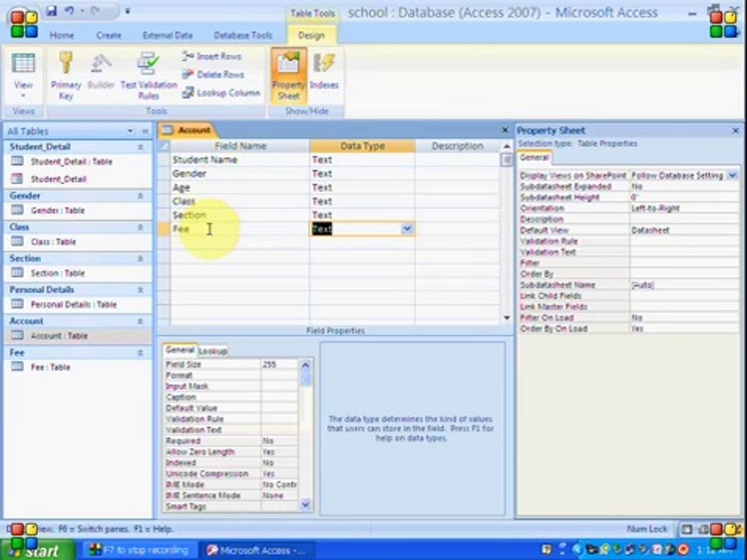Collapse the Personal Details group
This screenshot has width=747, height=560.
(141, 289)
